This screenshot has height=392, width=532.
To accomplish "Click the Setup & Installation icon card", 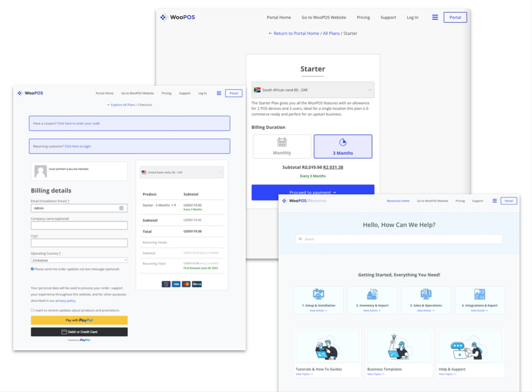I will pos(318,300).
